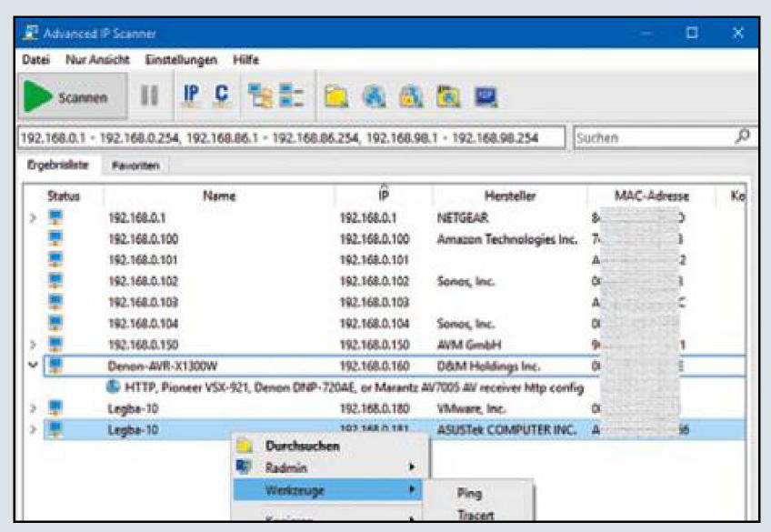Image resolution: width=771 pixels, height=532 pixels.
Task: Open the Hilfe menu
Action: coord(245,59)
